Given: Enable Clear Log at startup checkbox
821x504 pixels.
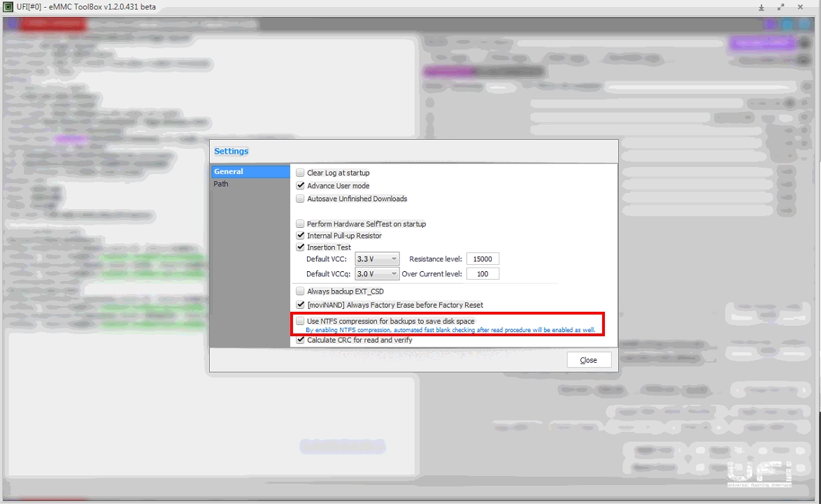Looking at the screenshot, I should pos(300,173).
